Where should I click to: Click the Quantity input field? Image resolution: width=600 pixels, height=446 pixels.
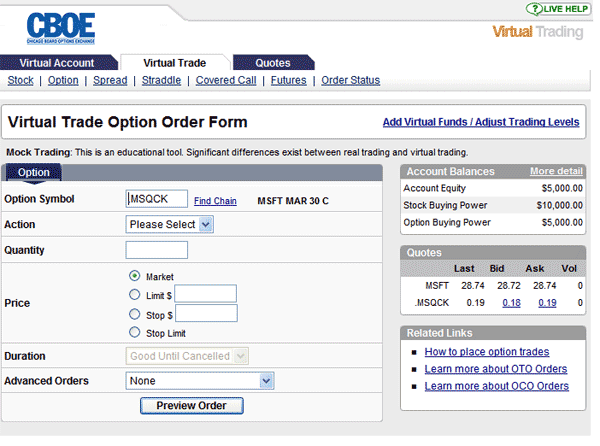(156, 250)
